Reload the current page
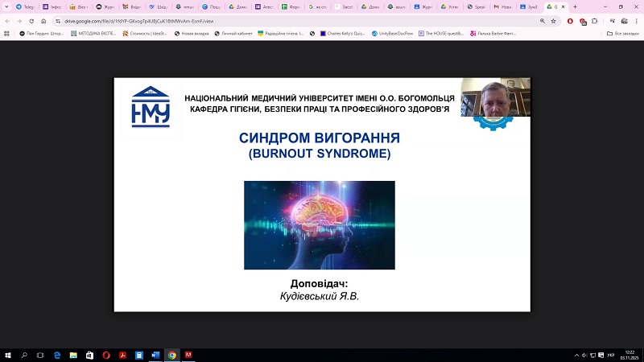The height and width of the screenshot is (362, 644). tap(31, 21)
